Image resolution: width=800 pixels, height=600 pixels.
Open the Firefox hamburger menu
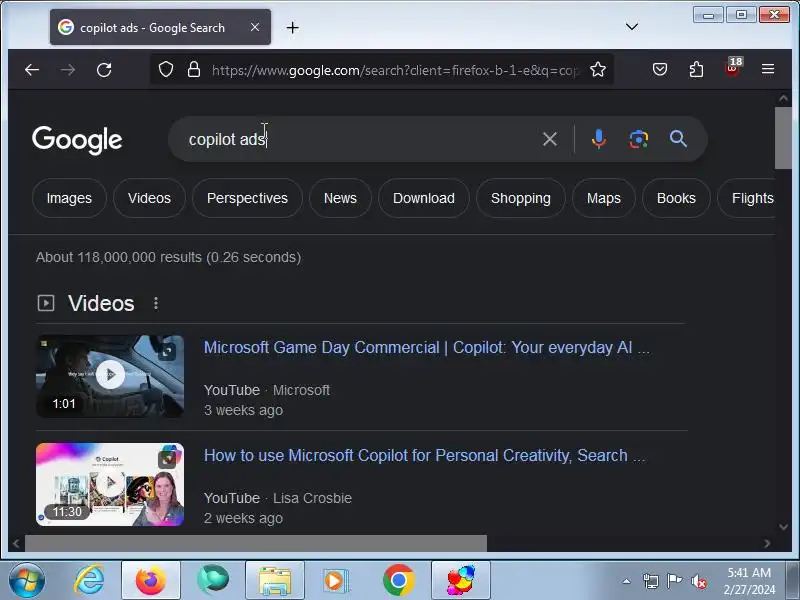pos(768,69)
